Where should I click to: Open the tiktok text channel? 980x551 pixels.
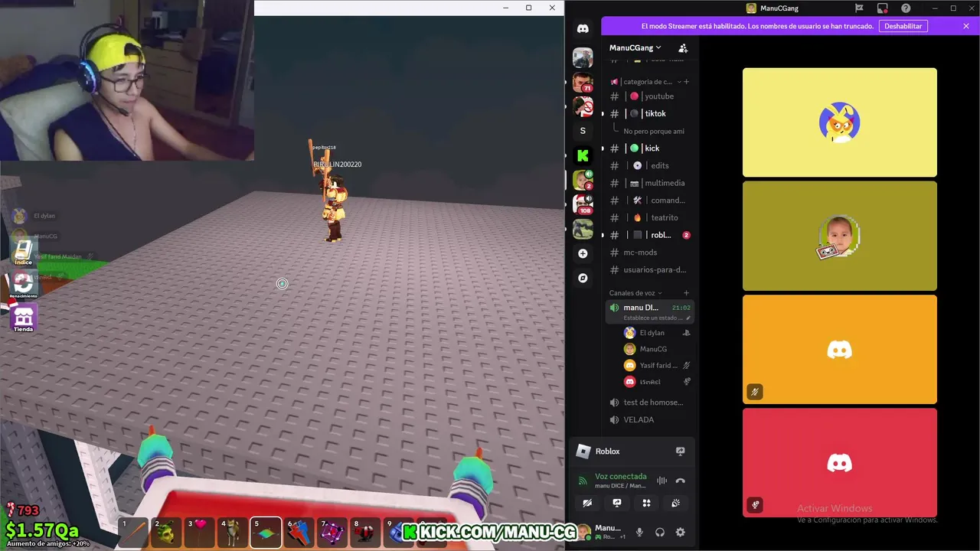tap(649, 113)
